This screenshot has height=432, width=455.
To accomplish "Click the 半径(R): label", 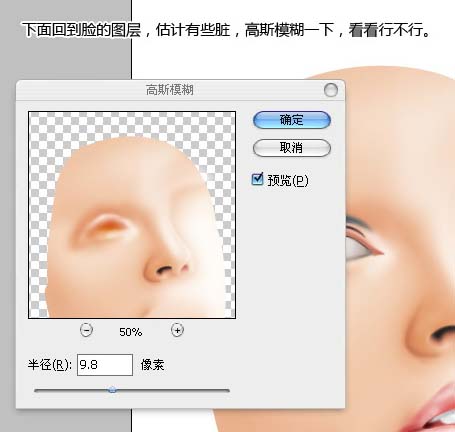I will [50, 365].
